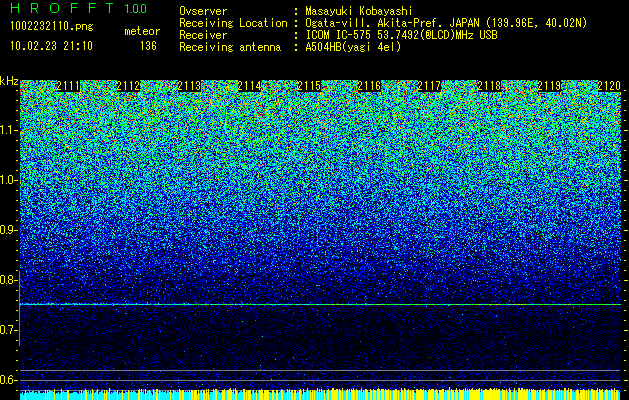Click the 2113 time marker
Image resolution: width=629 pixels, height=400 pixels.
(x=189, y=86)
